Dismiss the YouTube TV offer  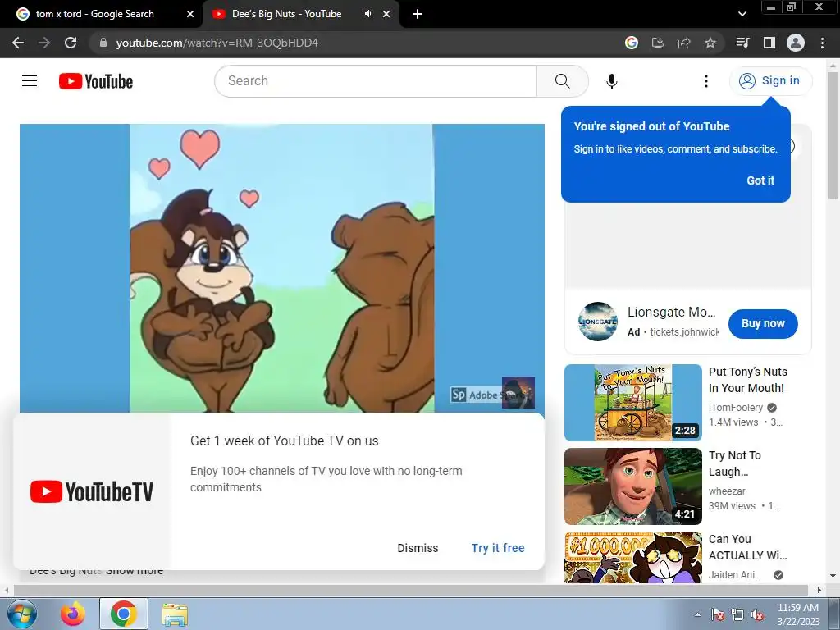[418, 548]
